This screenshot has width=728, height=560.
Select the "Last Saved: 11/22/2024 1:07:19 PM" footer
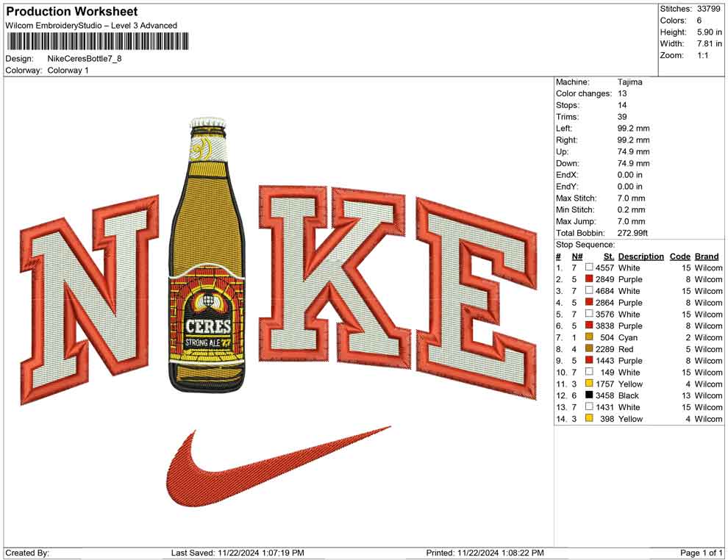238,553
